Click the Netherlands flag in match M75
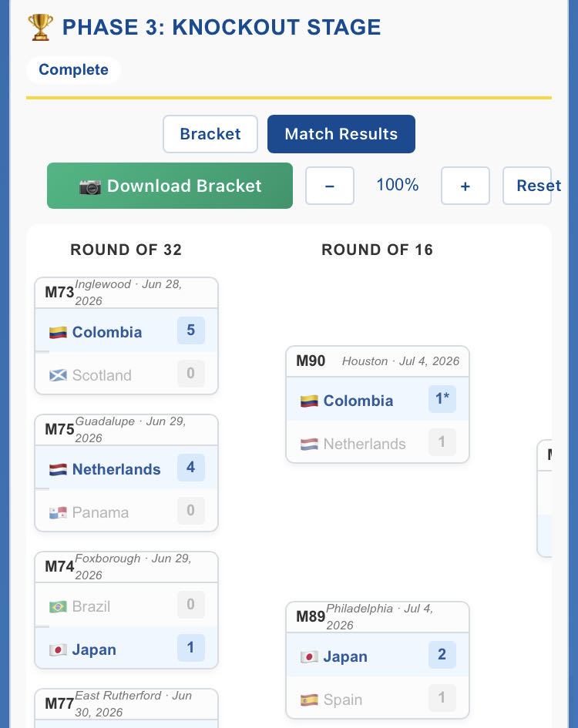 [58, 469]
